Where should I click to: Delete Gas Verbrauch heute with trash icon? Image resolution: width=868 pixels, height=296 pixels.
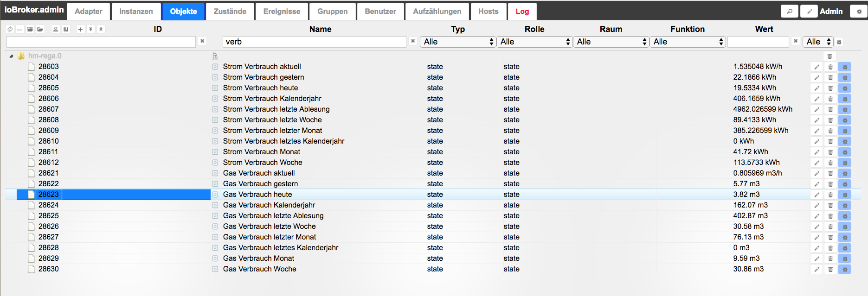(x=830, y=195)
